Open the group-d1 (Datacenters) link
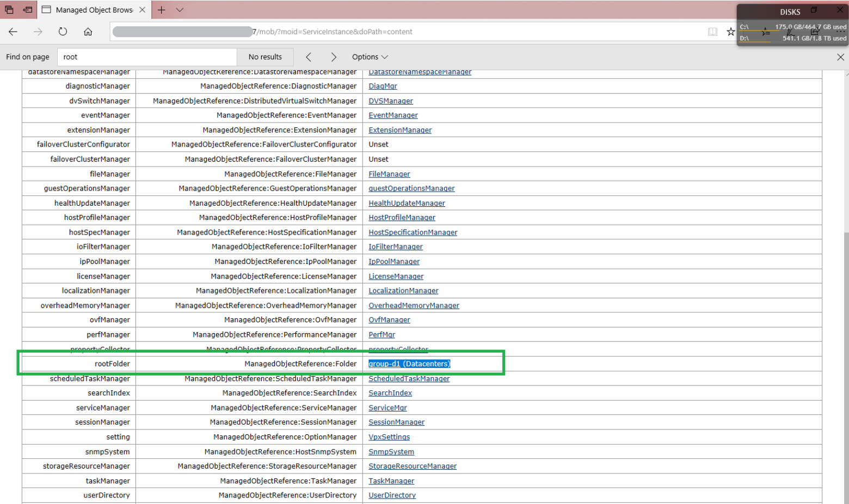The width and height of the screenshot is (849, 504). pos(409,364)
